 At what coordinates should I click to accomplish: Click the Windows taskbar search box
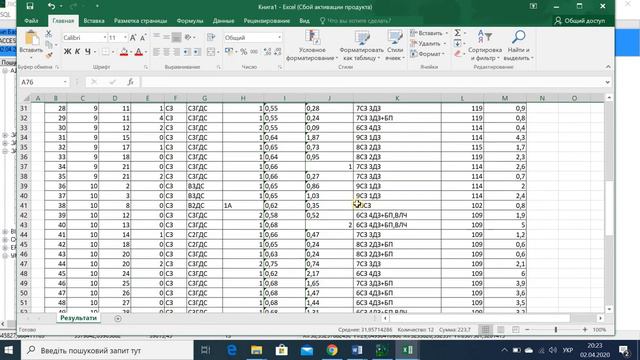tap(108, 350)
